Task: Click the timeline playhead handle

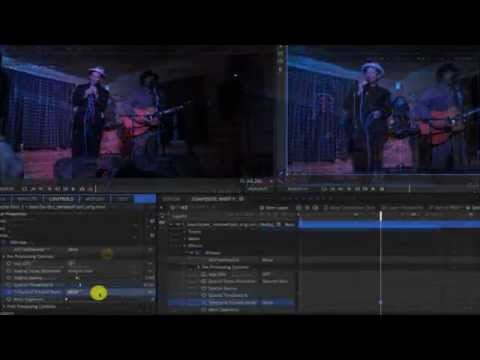Action: [x=381, y=215]
